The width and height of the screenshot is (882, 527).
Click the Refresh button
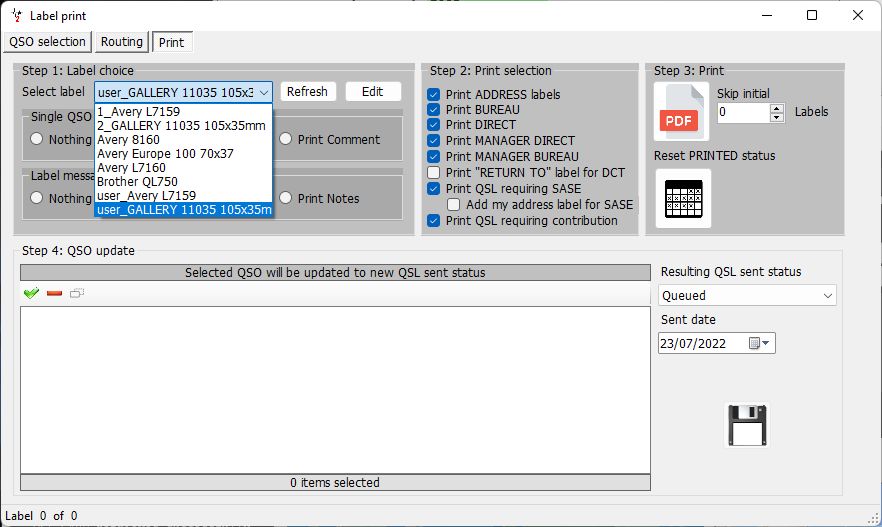click(308, 92)
